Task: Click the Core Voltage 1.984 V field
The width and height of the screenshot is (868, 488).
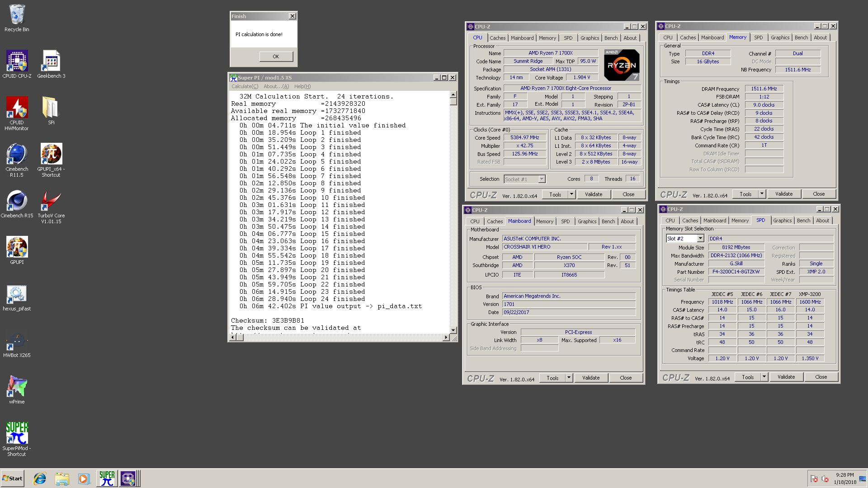Action: coord(582,77)
